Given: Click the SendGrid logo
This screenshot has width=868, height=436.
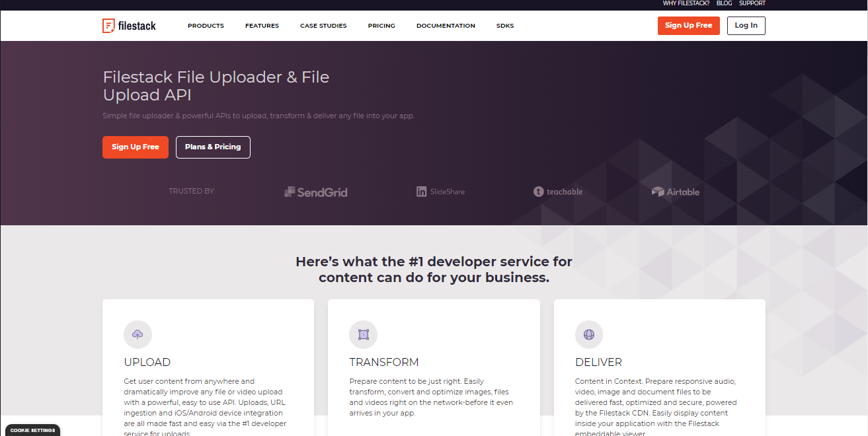Looking at the screenshot, I should click(x=316, y=192).
